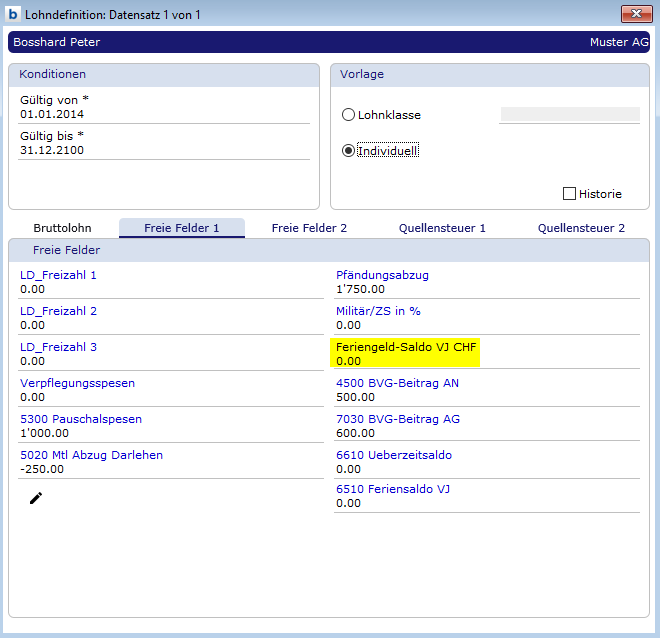The image size is (660, 638).
Task: Edit the Gültig von date field
Action: coord(164,114)
